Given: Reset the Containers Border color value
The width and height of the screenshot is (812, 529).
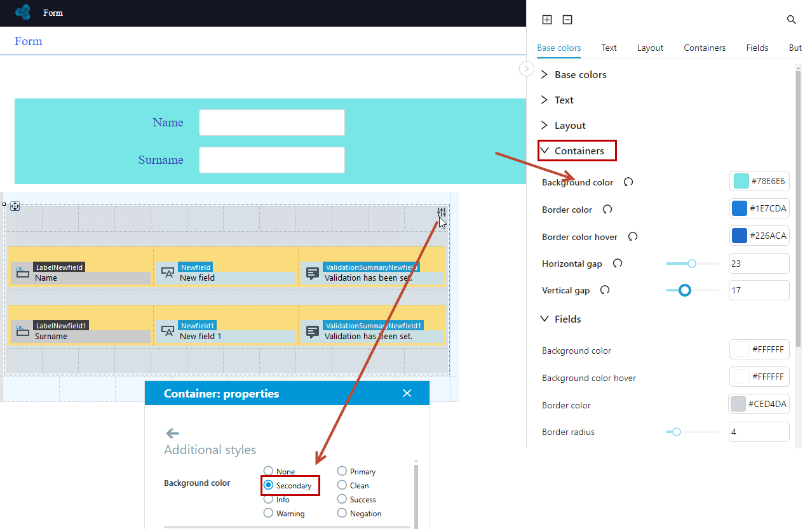Looking at the screenshot, I should [607, 210].
